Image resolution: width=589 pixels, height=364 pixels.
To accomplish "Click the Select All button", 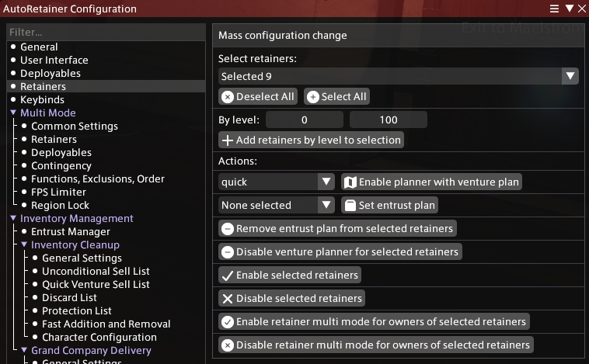I will pyautogui.click(x=336, y=96).
